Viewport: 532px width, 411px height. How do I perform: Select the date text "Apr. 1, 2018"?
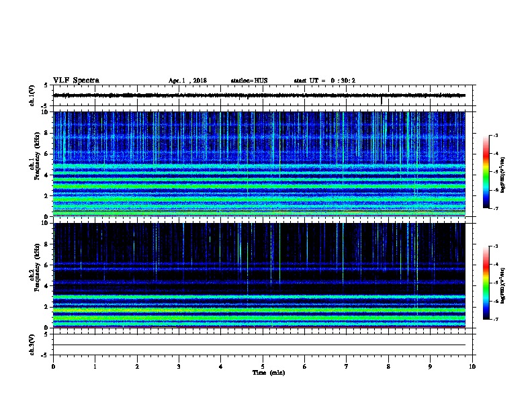187,81
